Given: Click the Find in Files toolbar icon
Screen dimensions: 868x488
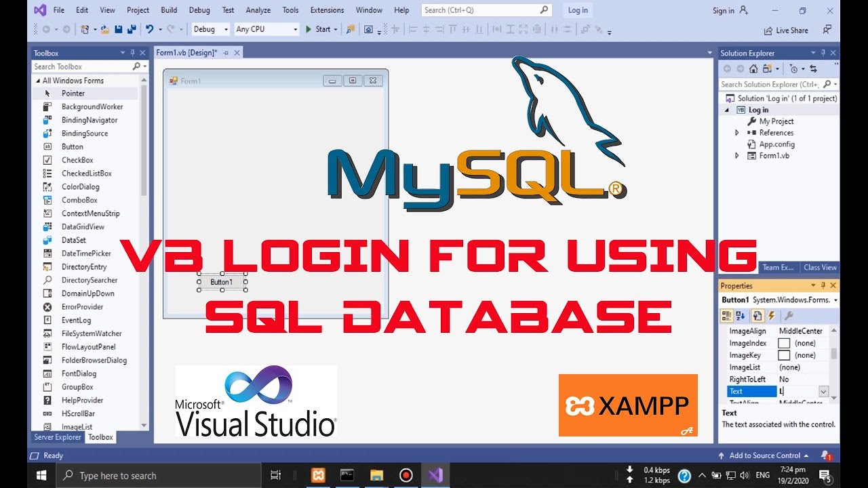Looking at the screenshot, I should pyautogui.click(x=350, y=29).
